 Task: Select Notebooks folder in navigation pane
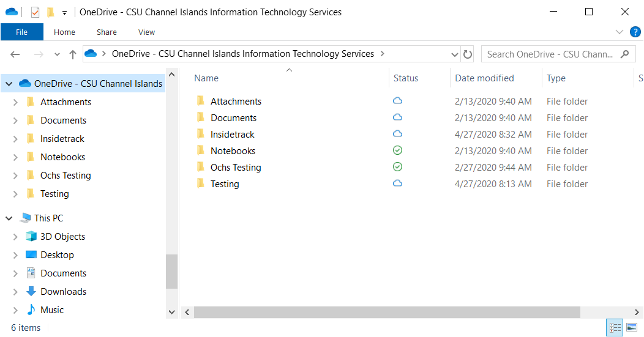[x=63, y=157]
